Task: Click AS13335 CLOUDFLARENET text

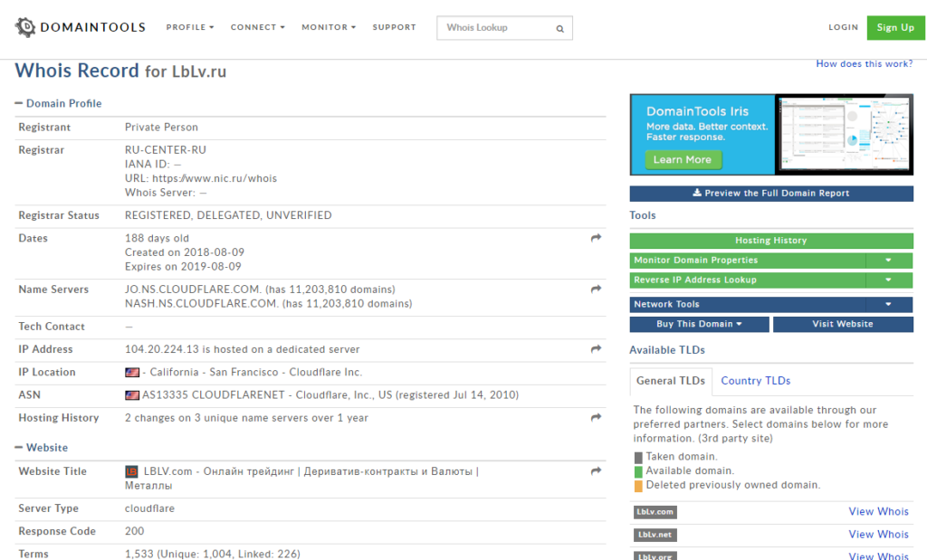Action: [x=214, y=395]
